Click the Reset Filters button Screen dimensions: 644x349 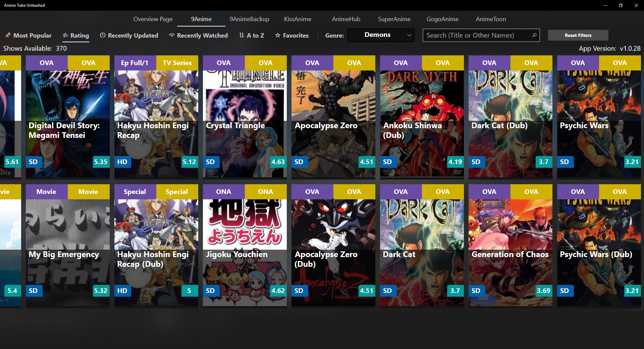pyautogui.click(x=578, y=35)
